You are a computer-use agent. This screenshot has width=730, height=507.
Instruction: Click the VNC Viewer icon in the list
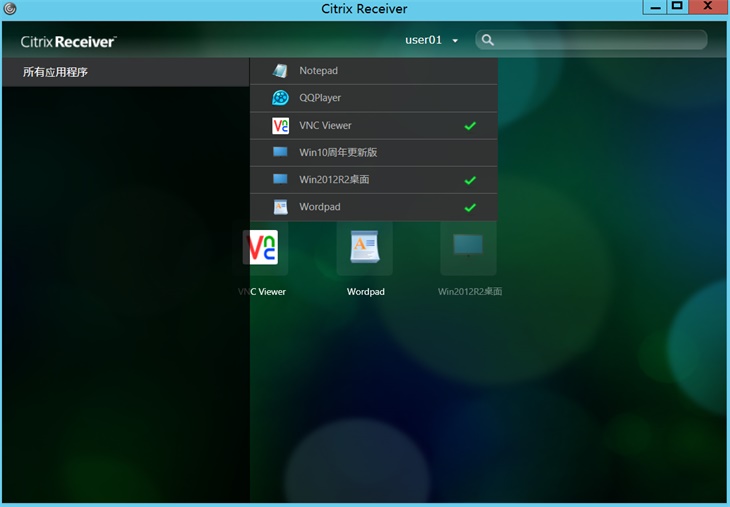tap(280, 126)
